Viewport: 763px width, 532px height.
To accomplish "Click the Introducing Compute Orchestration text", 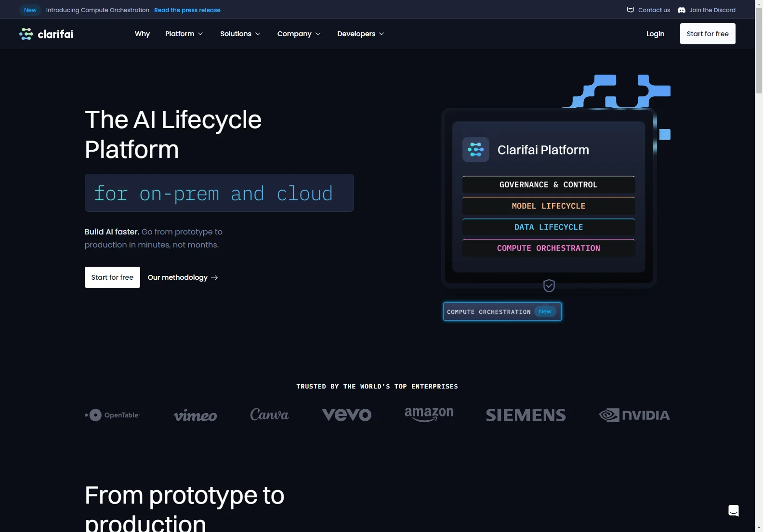I will 98,10.
